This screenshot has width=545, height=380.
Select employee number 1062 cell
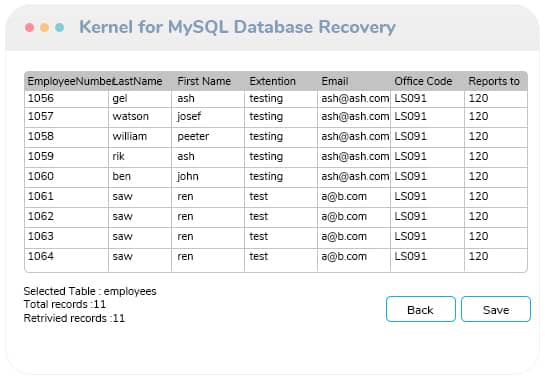[x=67, y=217]
